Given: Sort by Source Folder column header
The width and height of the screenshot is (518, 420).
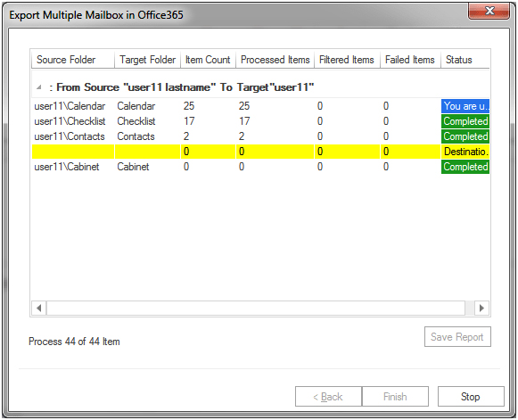Looking at the screenshot, I should 73,60.
